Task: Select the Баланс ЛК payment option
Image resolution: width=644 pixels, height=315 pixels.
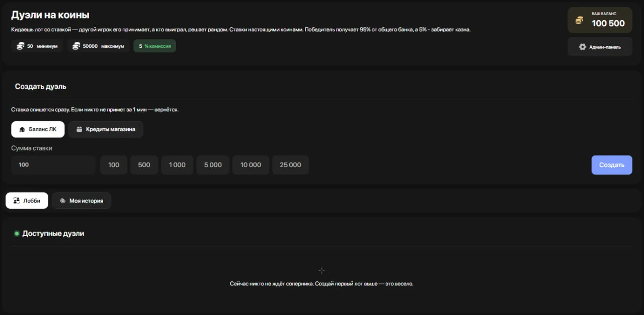Action: (x=38, y=129)
